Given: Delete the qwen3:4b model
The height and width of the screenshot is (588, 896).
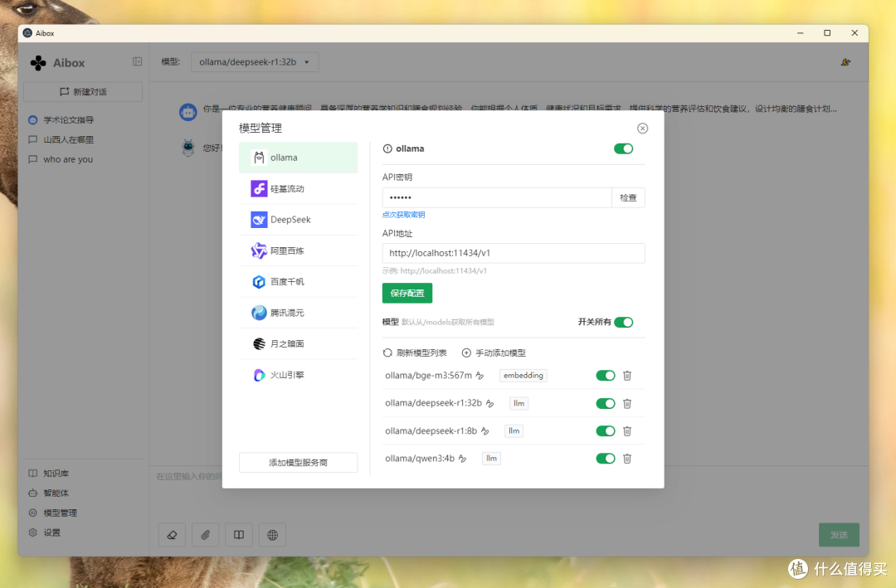Looking at the screenshot, I should pyautogui.click(x=627, y=459).
